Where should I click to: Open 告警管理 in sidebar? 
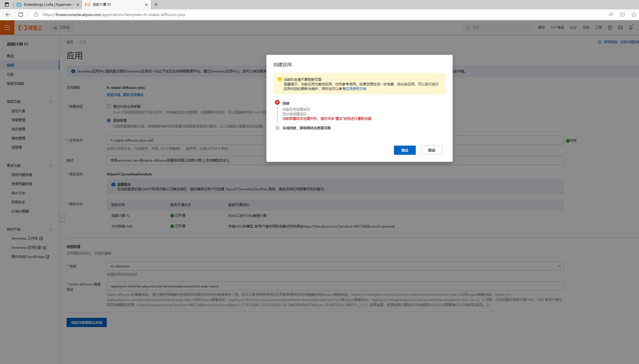pos(18,120)
